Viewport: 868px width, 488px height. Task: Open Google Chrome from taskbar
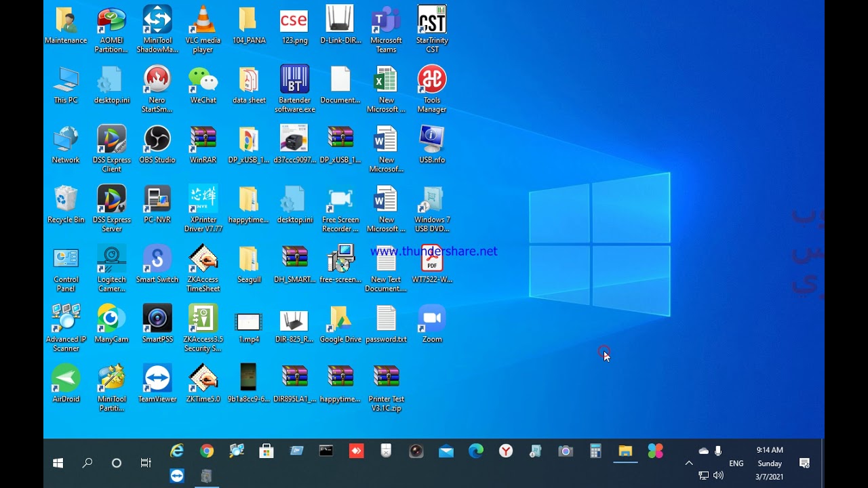(x=207, y=451)
